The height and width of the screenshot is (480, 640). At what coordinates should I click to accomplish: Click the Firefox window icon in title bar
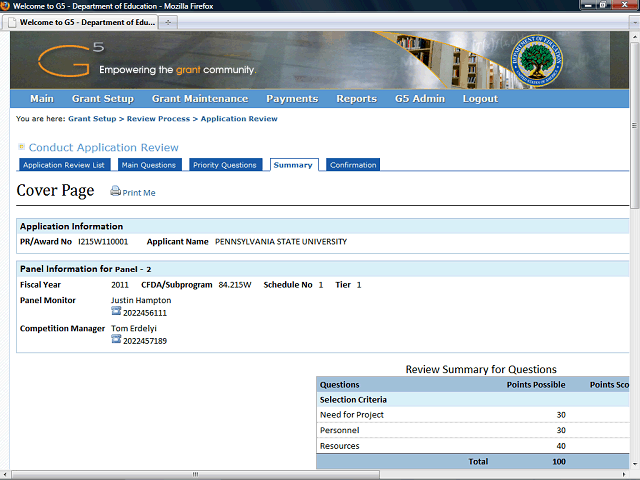[7, 6]
